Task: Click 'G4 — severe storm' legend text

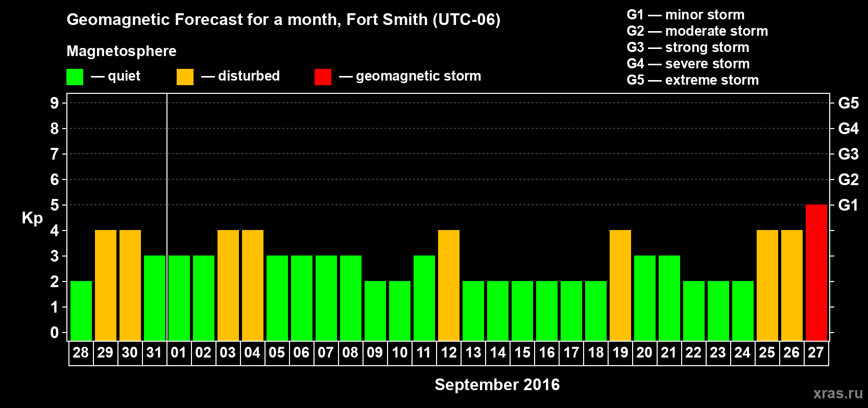Action: coord(688,64)
